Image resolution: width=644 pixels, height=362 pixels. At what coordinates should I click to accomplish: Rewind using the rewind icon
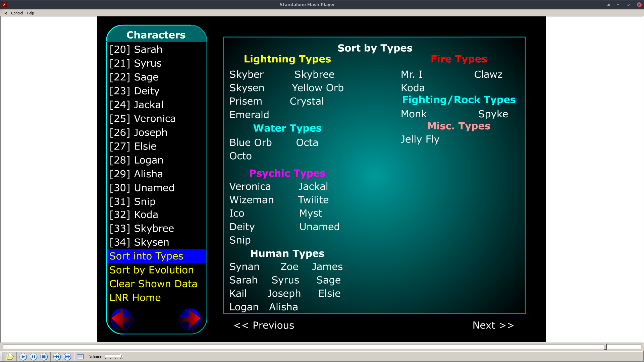(x=57, y=357)
